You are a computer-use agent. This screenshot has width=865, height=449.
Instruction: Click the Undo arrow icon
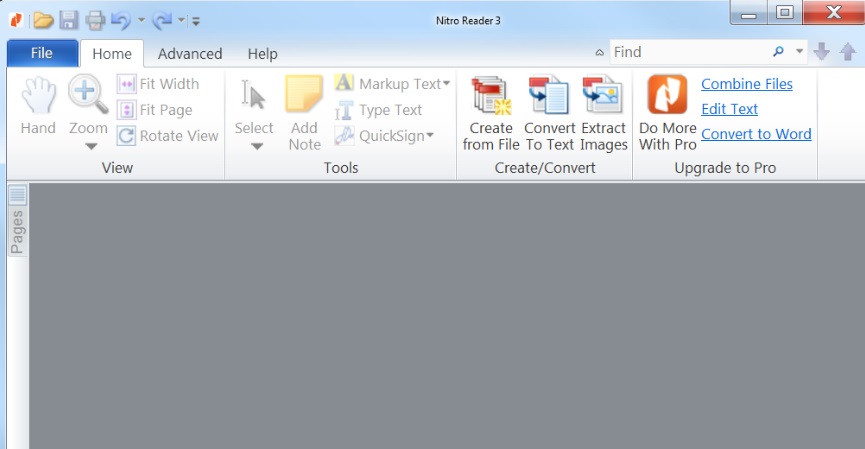[x=120, y=20]
